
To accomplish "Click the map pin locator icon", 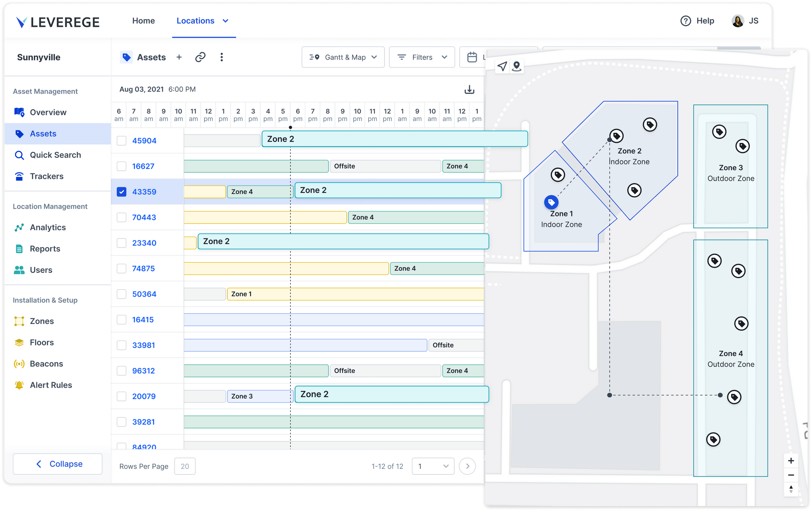I will coord(516,66).
